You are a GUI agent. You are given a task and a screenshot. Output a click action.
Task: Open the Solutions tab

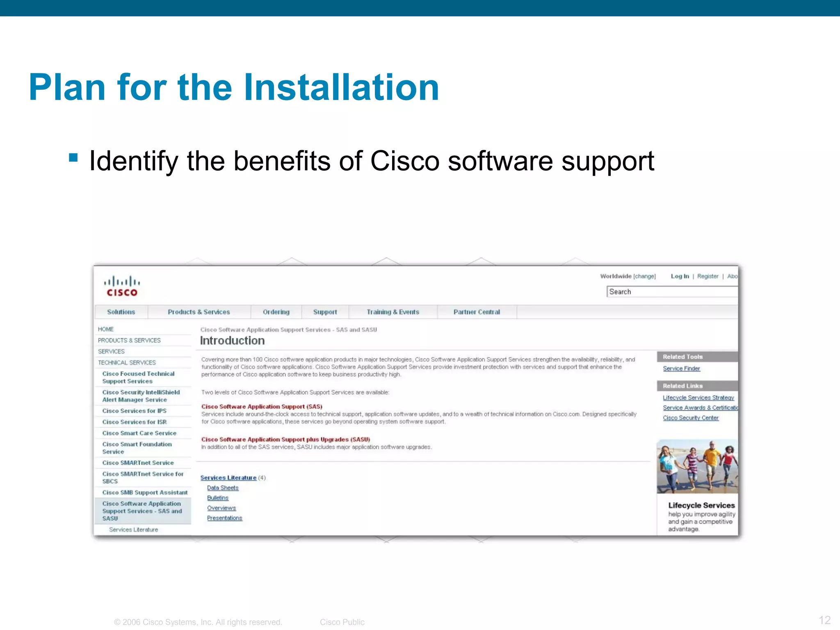[x=121, y=312]
